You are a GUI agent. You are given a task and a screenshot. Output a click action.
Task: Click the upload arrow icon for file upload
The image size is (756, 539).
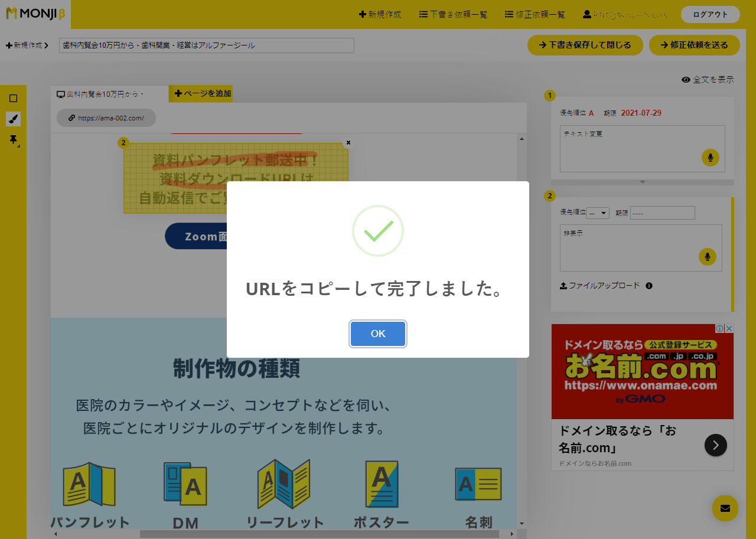point(563,285)
